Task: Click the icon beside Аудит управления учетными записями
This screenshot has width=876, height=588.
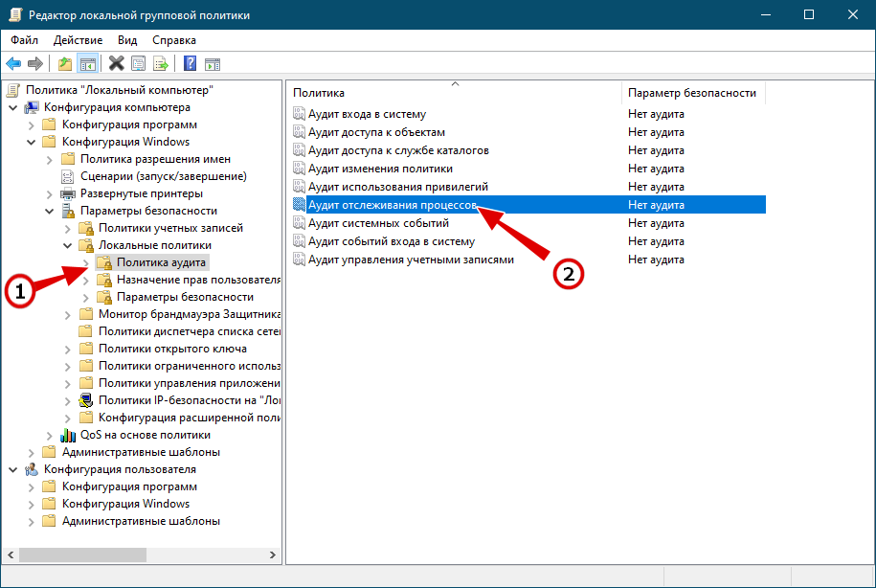Action: (299, 260)
